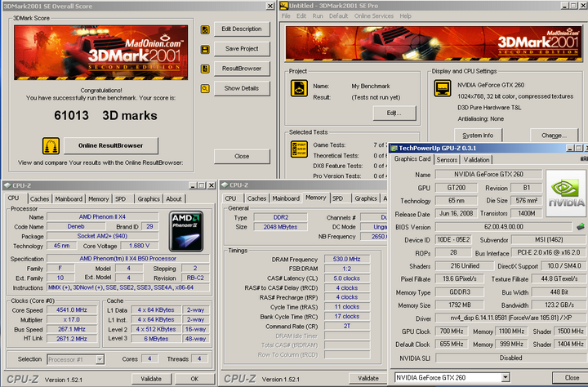Click the Core Voltage 1.680 V value

tap(139, 246)
